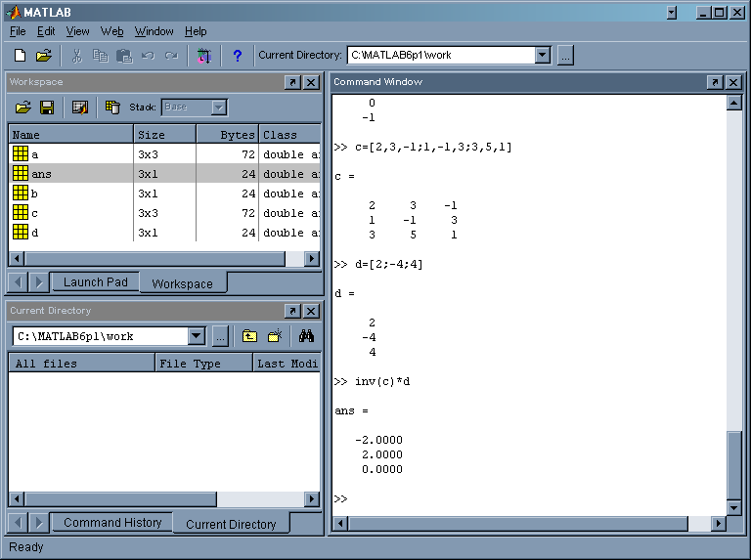Click the New M-file icon

(x=20, y=56)
